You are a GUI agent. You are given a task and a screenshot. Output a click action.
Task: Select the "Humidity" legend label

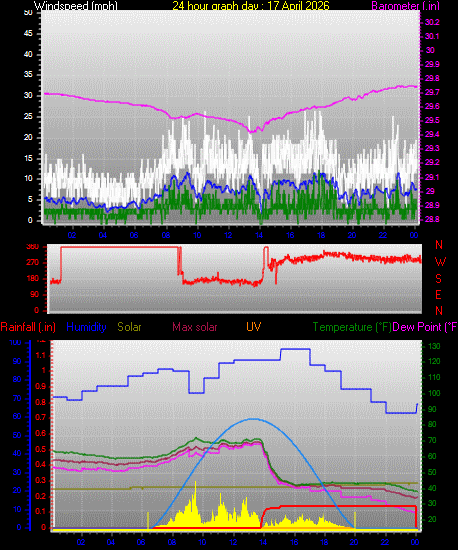(x=86, y=327)
